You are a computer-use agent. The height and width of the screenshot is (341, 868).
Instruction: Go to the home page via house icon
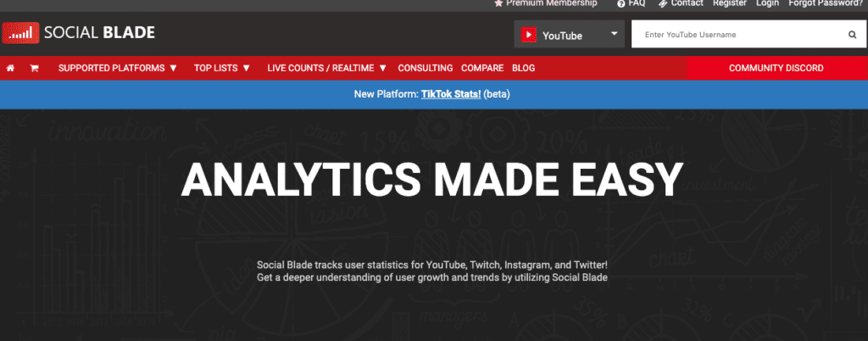tap(10, 68)
